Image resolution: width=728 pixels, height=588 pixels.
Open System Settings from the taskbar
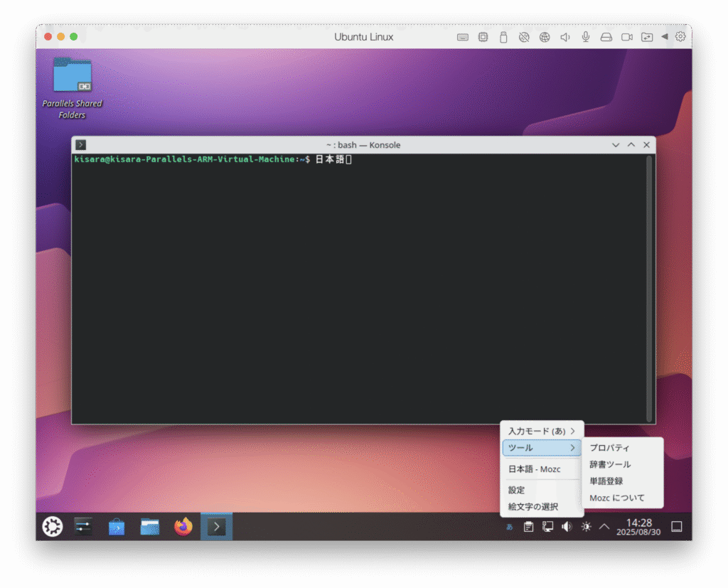tap(83, 527)
